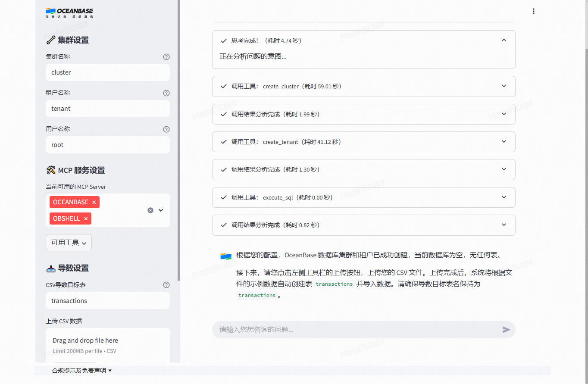588x384 pixels.
Task: Open the help tooltip for 集群名称
Action: click(166, 56)
